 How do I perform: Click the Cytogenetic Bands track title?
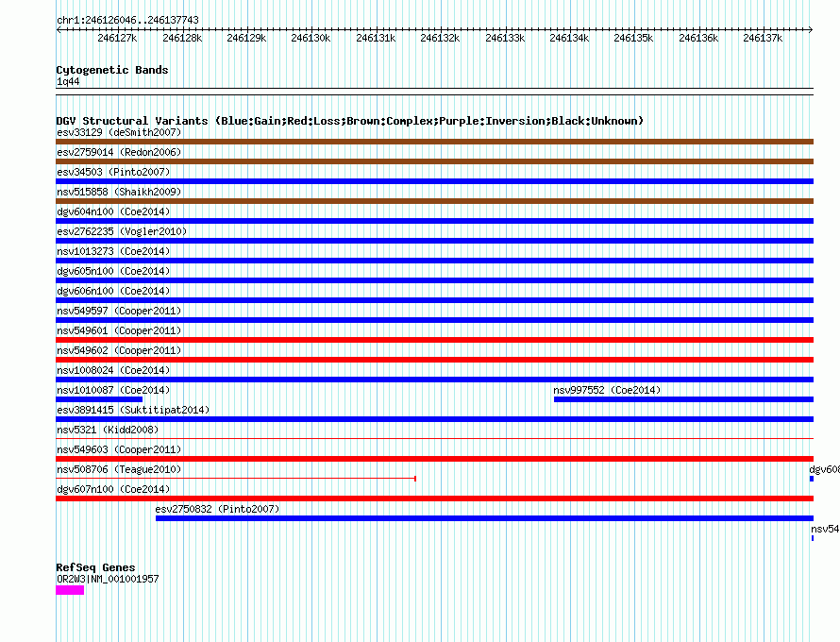pyautogui.click(x=112, y=70)
